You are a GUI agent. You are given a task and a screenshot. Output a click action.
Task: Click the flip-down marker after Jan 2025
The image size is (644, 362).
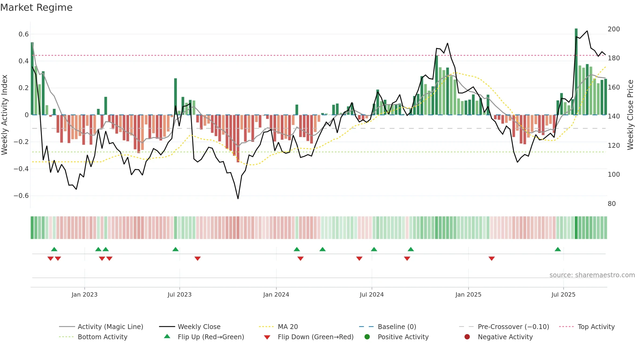click(492, 258)
